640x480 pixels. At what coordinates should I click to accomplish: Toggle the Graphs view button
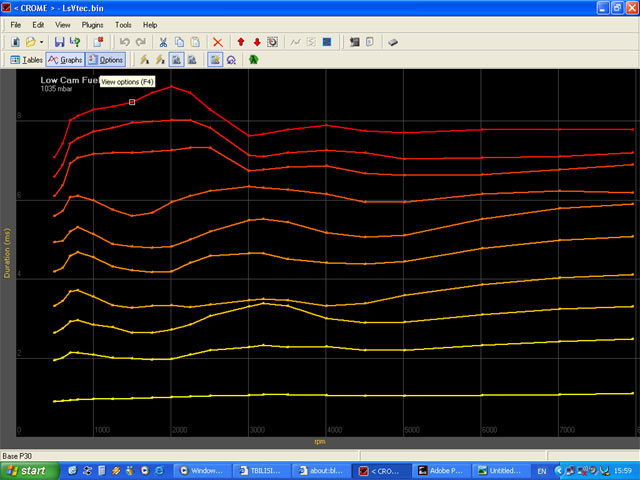pos(65,60)
